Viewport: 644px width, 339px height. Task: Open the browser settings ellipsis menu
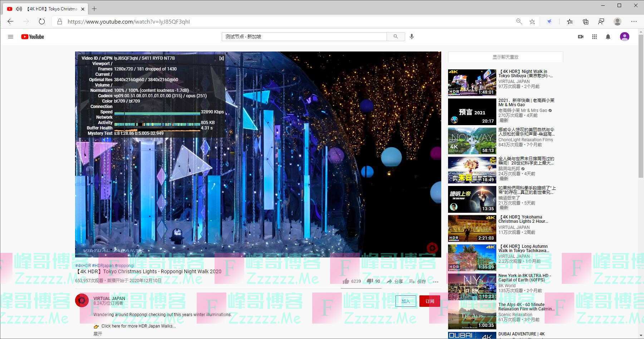coord(634,21)
